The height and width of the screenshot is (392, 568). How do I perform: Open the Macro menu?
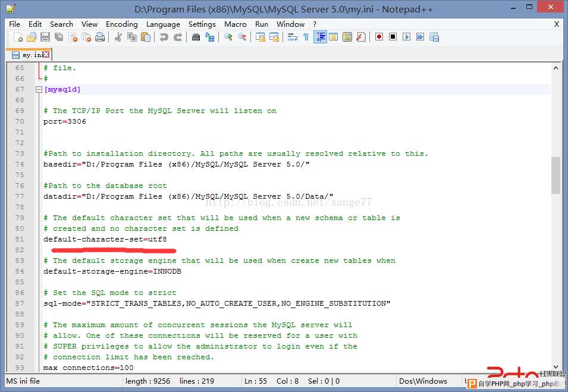pyautogui.click(x=236, y=24)
